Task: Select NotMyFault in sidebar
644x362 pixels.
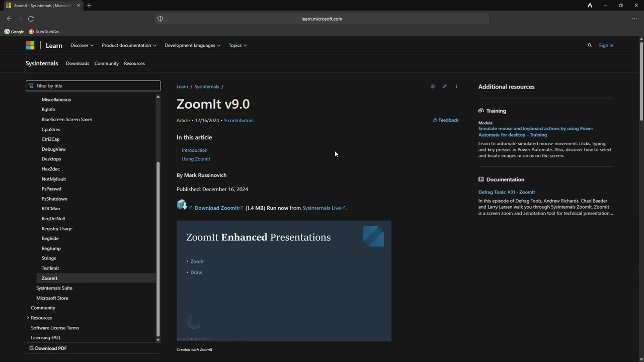Action: (54, 179)
